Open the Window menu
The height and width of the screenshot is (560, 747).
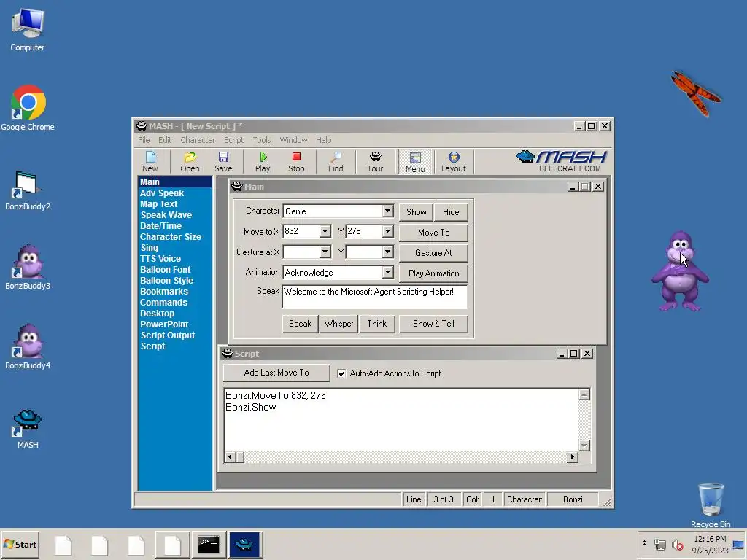point(293,140)
